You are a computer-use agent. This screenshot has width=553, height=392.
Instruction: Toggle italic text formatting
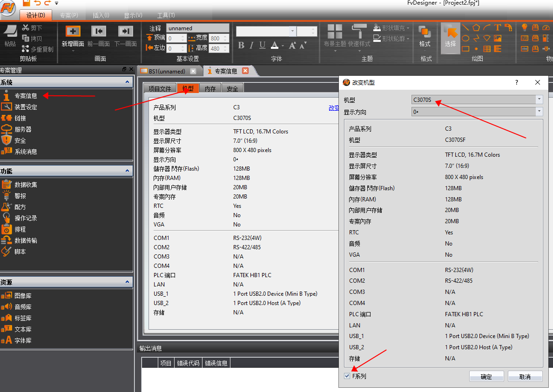click(x=251, y=45)
